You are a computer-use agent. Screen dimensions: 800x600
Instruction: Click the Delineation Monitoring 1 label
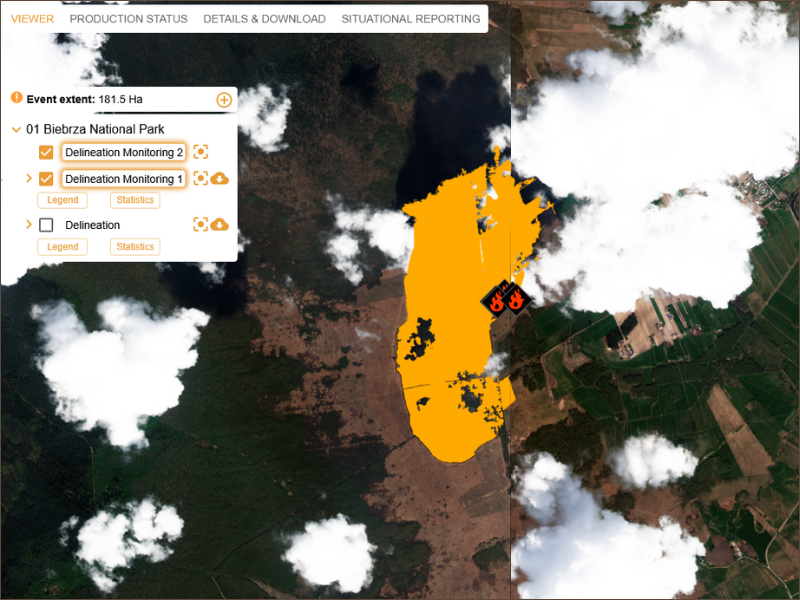pos(123,179)
